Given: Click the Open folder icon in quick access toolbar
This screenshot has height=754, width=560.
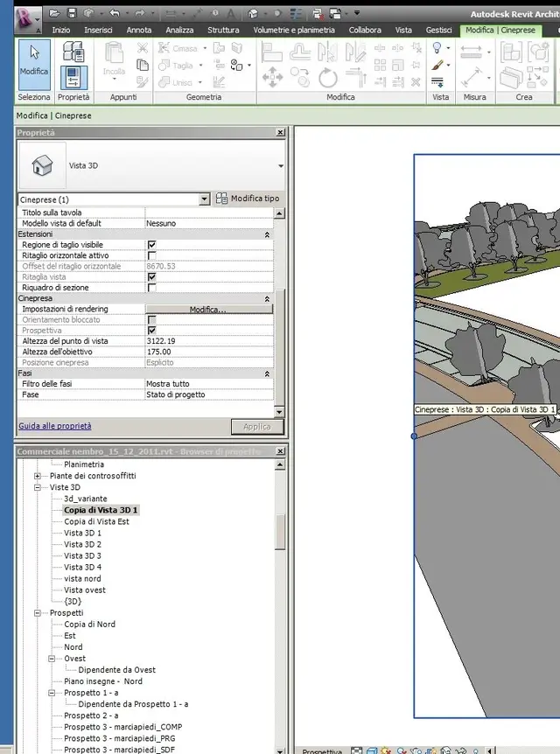Looking at the screenshot, I should (x=54, y=13).
